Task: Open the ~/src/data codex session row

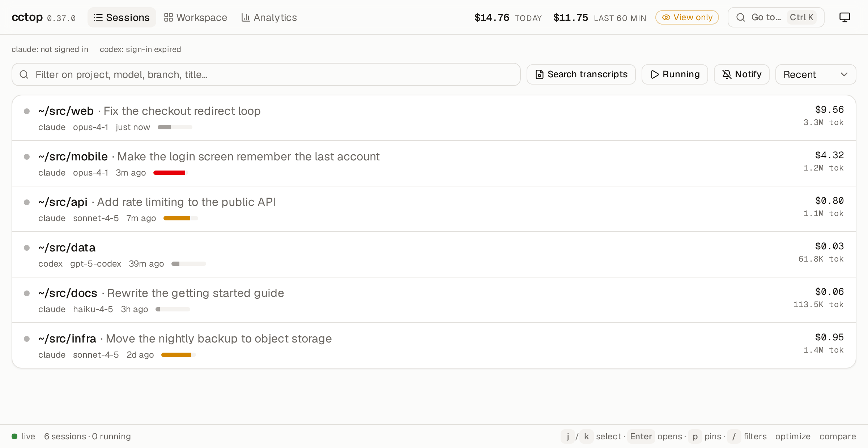Action: point(434,255)
